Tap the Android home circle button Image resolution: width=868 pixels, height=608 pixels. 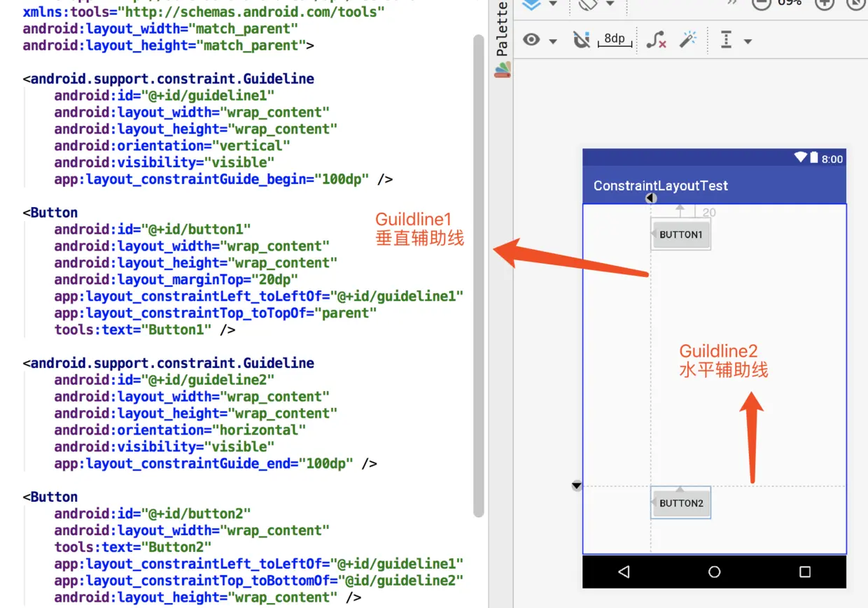pos(715,572)
